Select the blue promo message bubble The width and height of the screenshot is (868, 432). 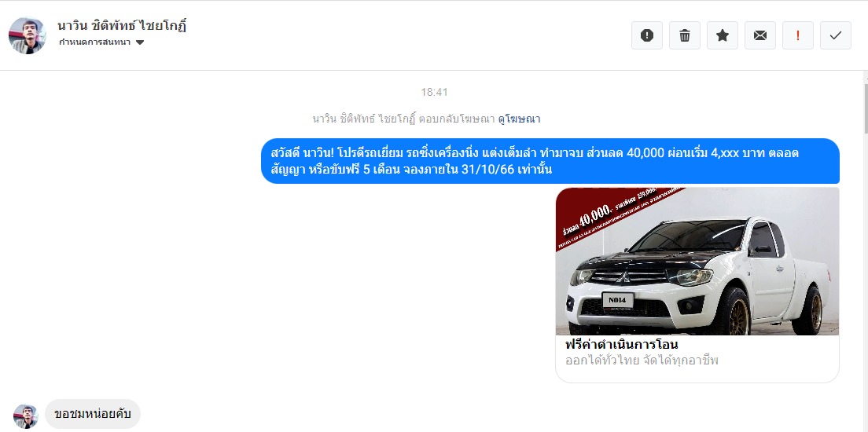point(550,161)
